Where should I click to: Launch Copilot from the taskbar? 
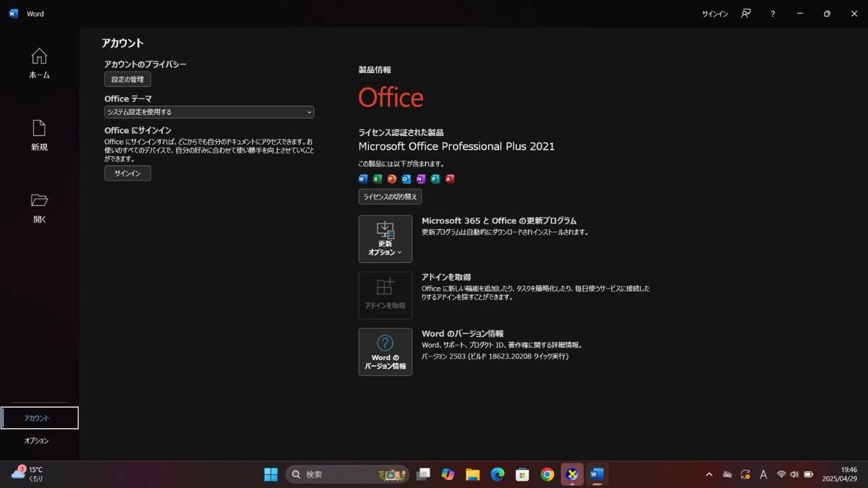(448, 474)
